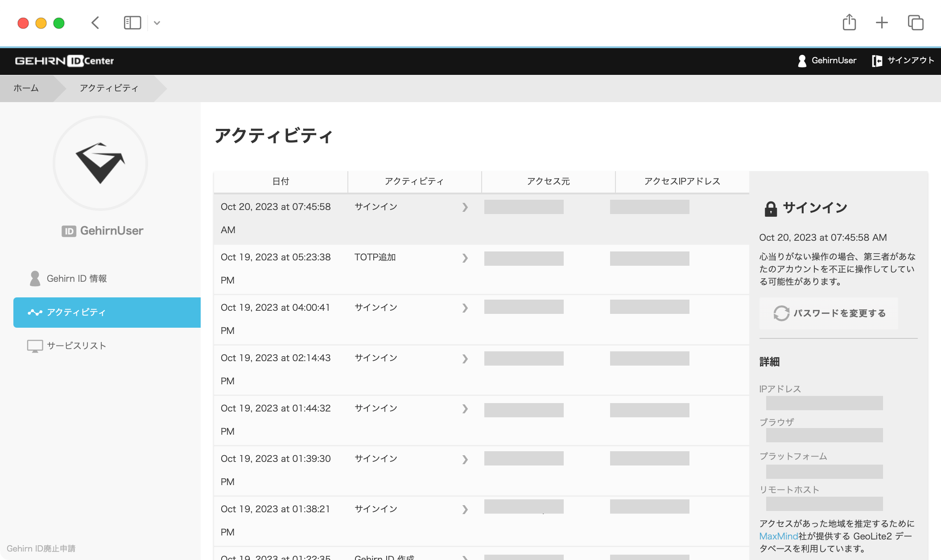The image size is (941, 560).
Task: Go to ホーム via the breadcrumb
Action: point(25,88)
